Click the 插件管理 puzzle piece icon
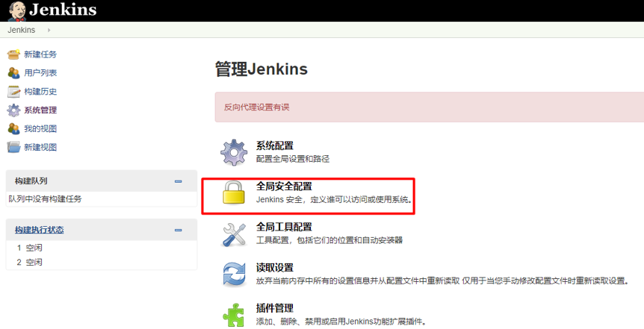This screenshot has width=644, height=329. tap(234, 316)
